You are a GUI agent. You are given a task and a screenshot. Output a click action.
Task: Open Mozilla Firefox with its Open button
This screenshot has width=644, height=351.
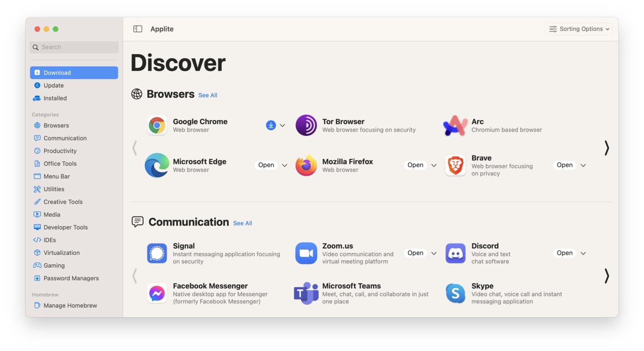[x=416, y=165]
